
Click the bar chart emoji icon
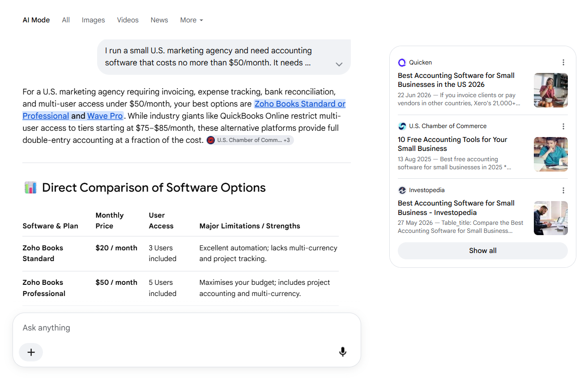pos(30,188)
